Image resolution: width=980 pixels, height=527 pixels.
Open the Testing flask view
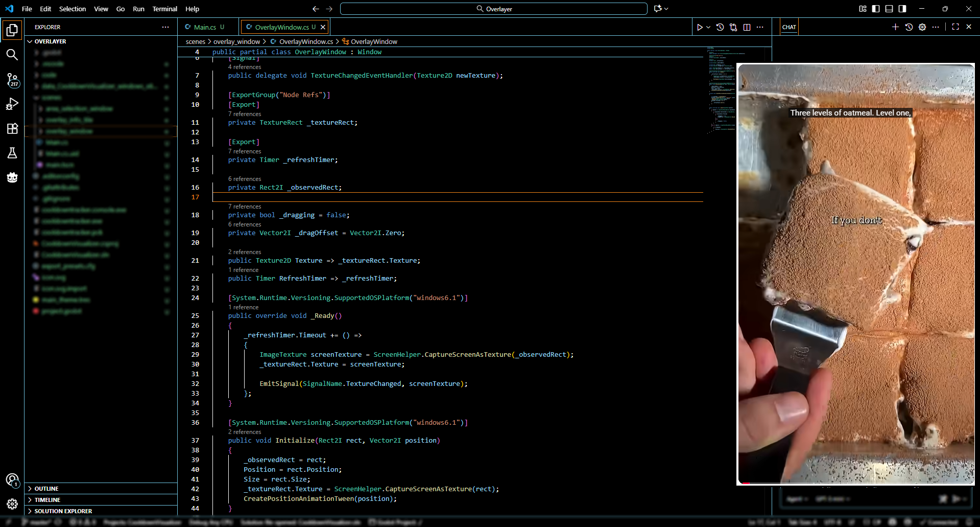point(12,153)
